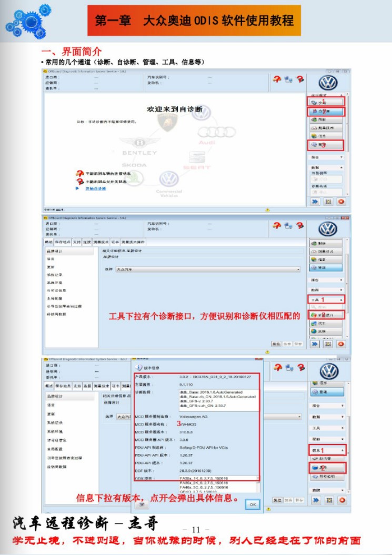This screenshot has width=392, height=555.
Task: Click the red close icon in the first window
Action: click(x=341, y=201)
